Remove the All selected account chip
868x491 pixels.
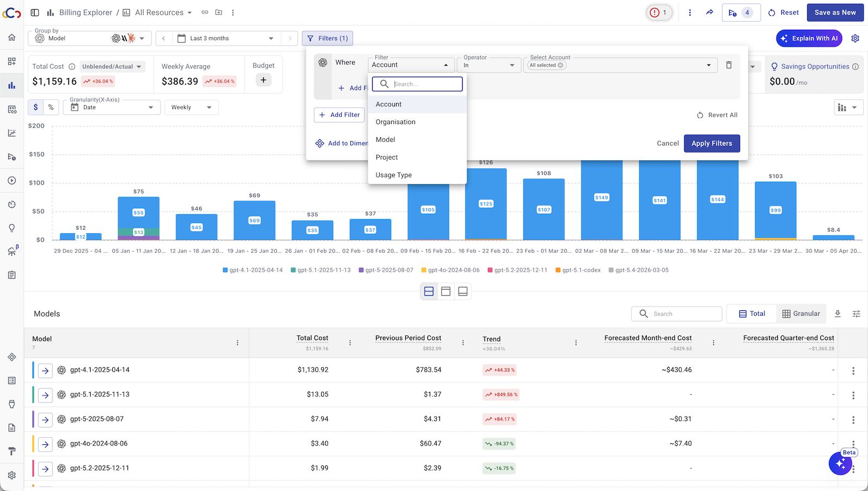coord(561,65)
